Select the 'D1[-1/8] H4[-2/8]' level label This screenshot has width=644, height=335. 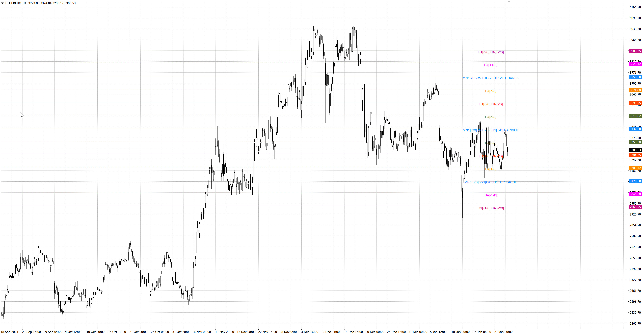click(491, 208)
